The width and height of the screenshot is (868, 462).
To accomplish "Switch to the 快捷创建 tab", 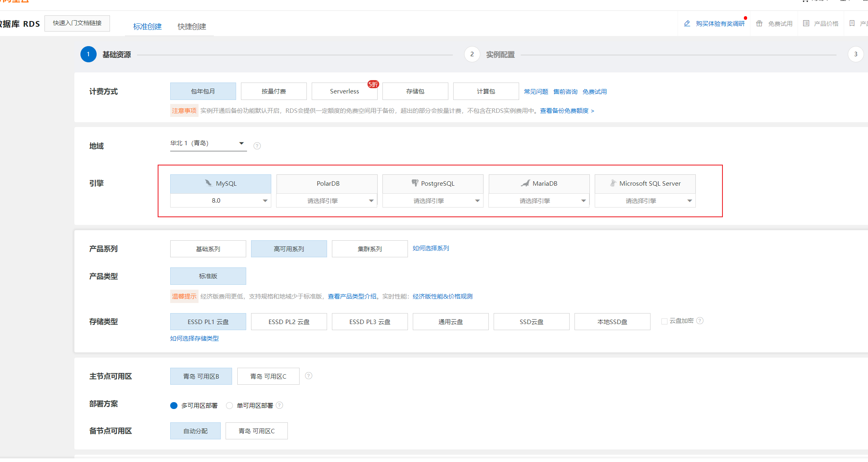I will pyautogui.click(x=192, y=27).
